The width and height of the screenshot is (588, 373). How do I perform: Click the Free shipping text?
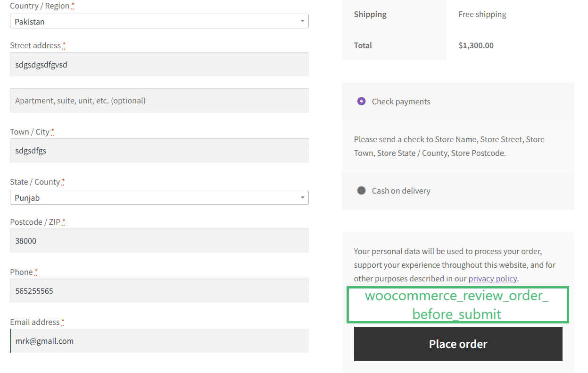click(x=482, y=14)
